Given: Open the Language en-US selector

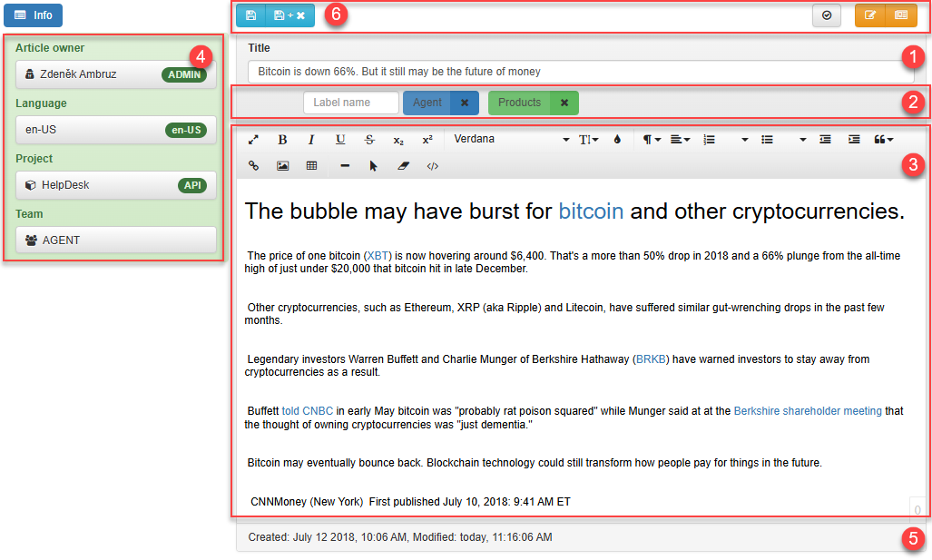Looking at the screenshot, I should pos(116,130).
